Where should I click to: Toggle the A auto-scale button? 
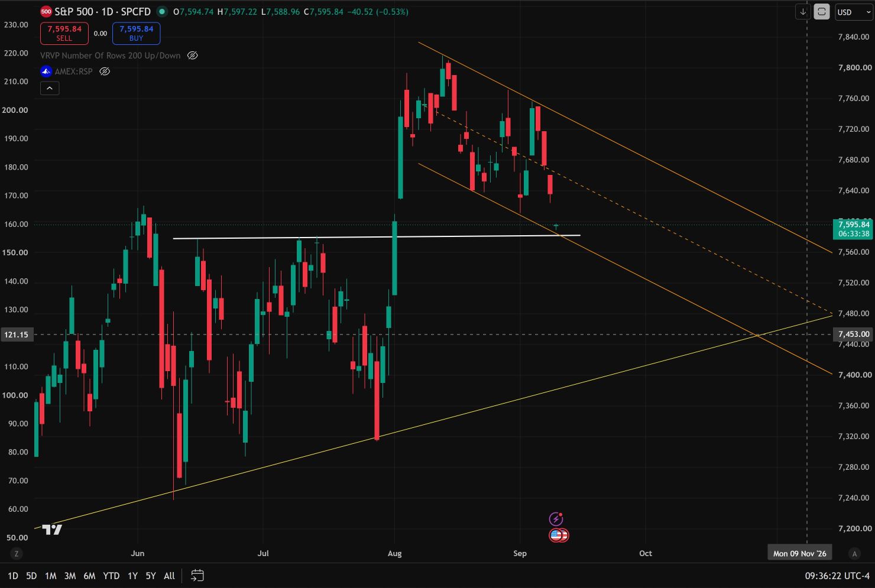854,554
